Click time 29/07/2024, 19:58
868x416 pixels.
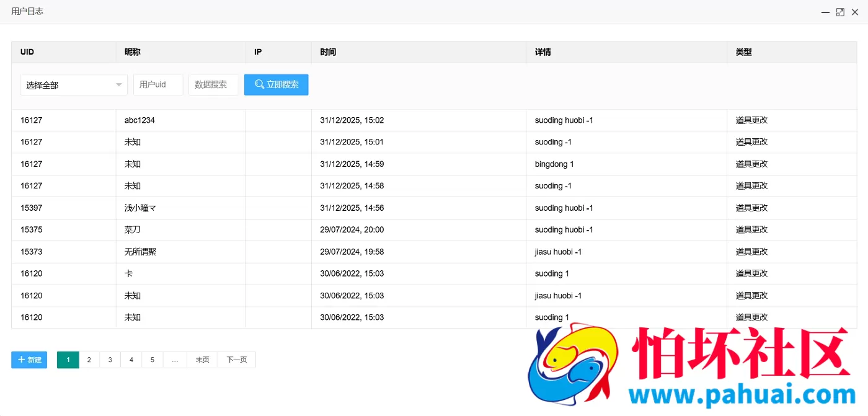pos(352,252)
